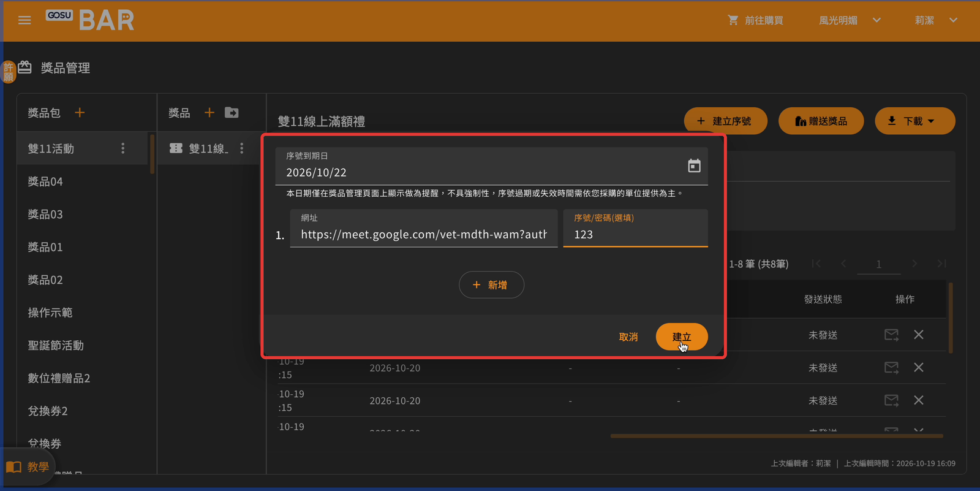This screenshot has height=491, width=980.
Task: Click the shopping cart icon
Action: point(733,20)
